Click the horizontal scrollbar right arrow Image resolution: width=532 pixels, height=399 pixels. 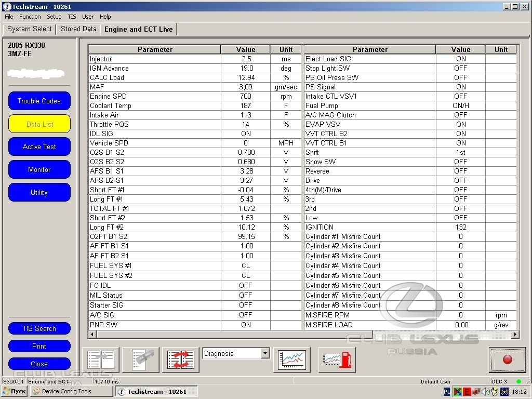515,334
